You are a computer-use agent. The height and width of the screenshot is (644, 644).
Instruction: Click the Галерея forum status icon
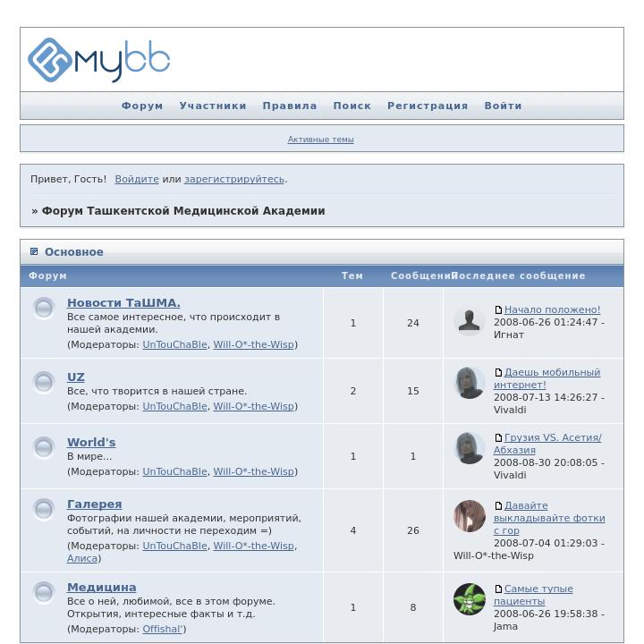pos(44,509)
